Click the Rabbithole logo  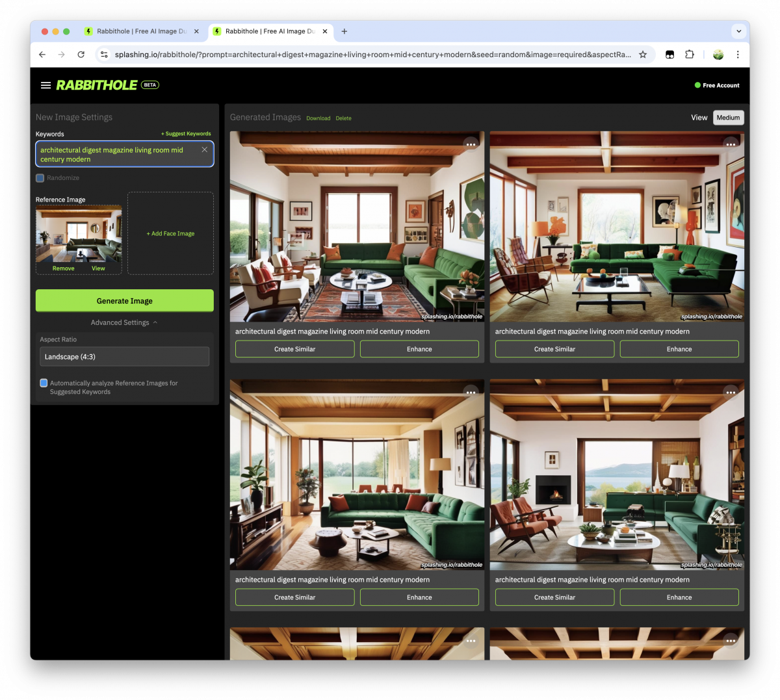(x=97, y=85)
